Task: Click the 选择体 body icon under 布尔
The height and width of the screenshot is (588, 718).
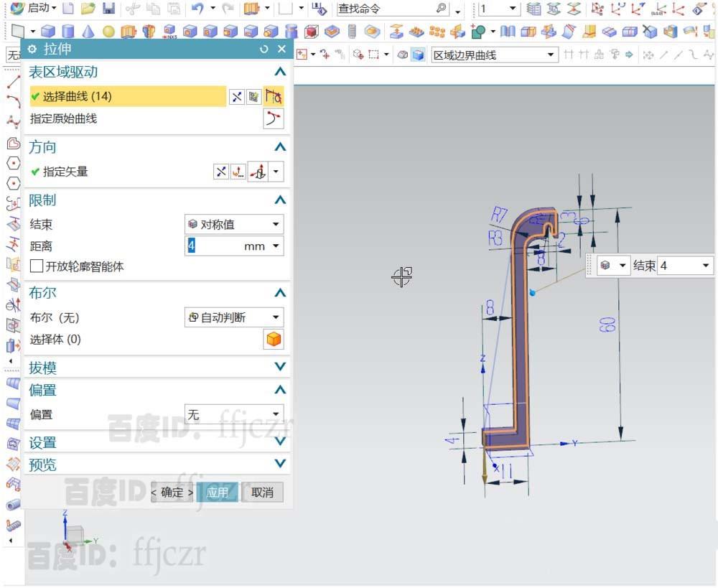Action: [x=274, y=339]
